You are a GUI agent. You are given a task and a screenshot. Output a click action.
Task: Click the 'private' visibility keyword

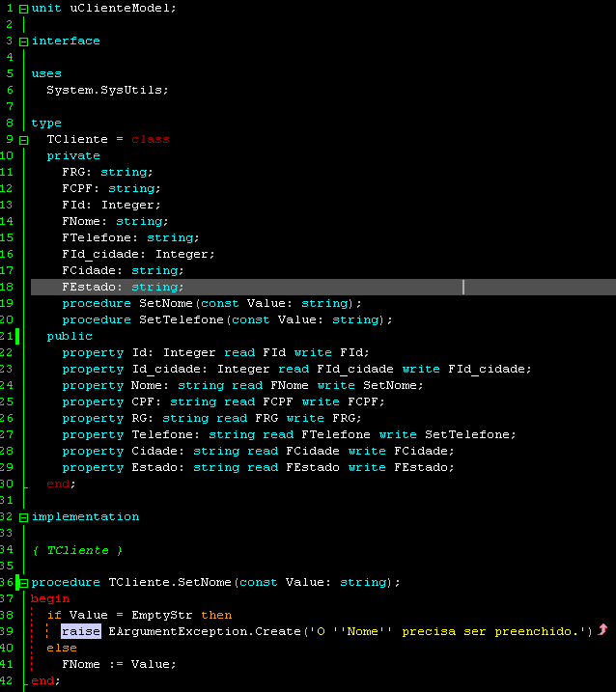pos(73,156)
